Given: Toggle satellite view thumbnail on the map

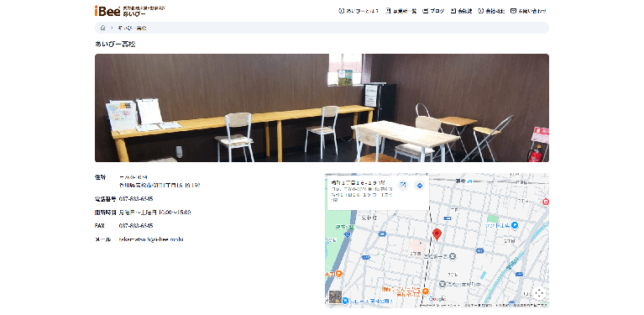Looking at the screenshot, I should pos(335,297).
